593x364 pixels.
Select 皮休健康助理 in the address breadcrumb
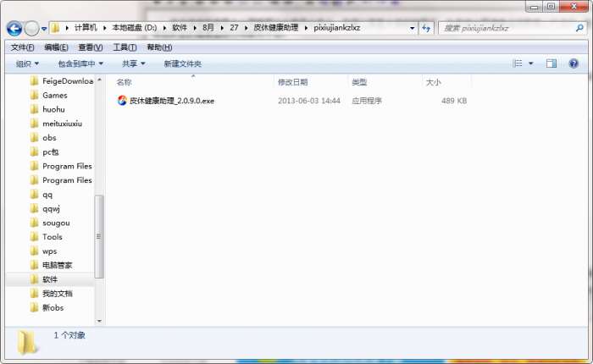click(275, 28)
